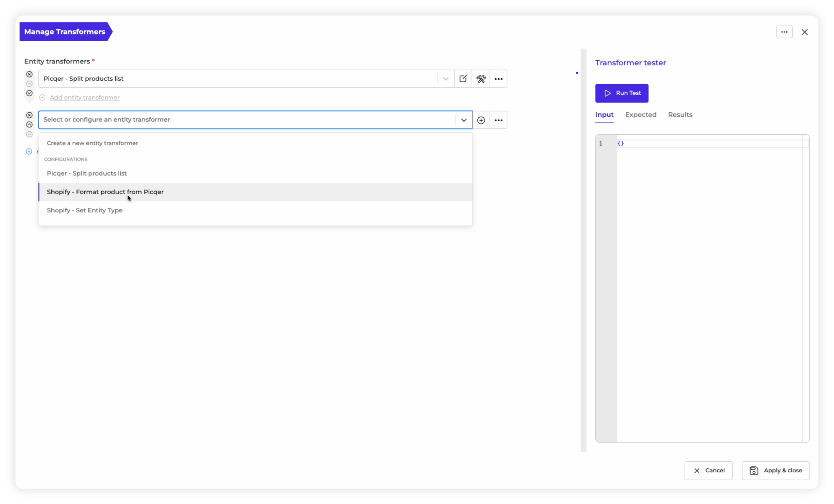This screenshot has width=834, height=504.
Task: Remove the empty second entity transformer row
Action: [29, 115]
